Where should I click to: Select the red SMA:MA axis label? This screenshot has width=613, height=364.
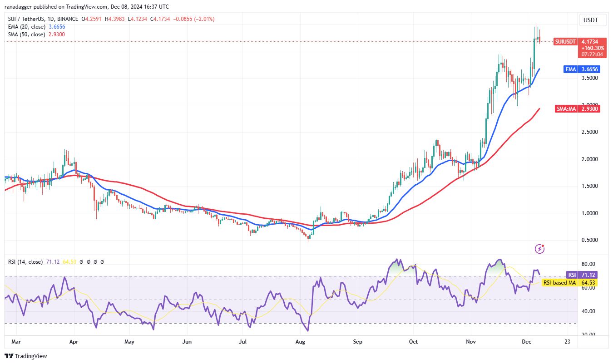pos(566,108)
